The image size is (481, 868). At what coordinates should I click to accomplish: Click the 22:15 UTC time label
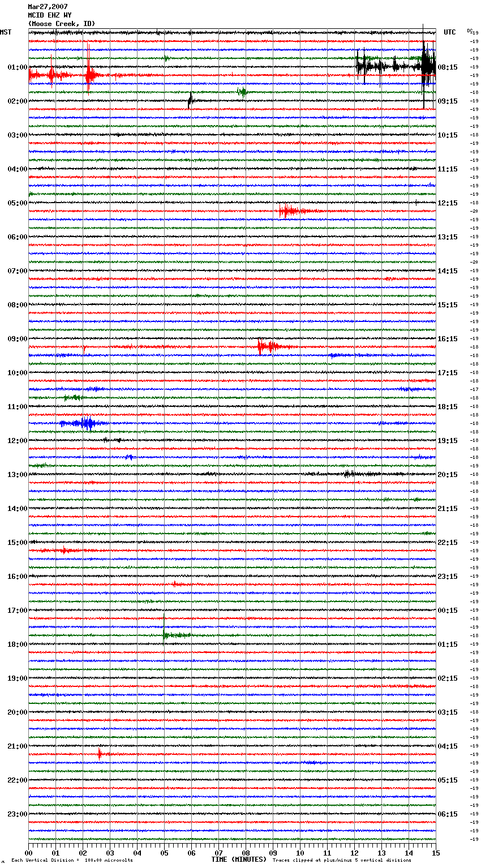click(448, 543)
